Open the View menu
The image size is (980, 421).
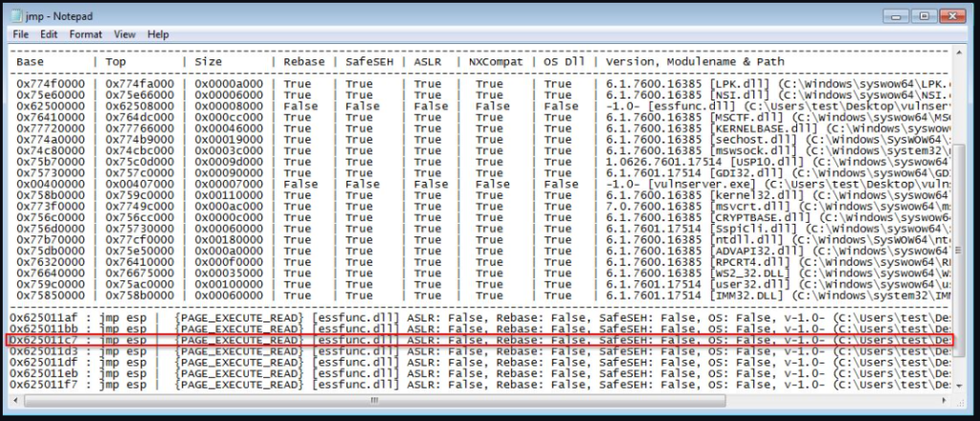click(125, 34)
